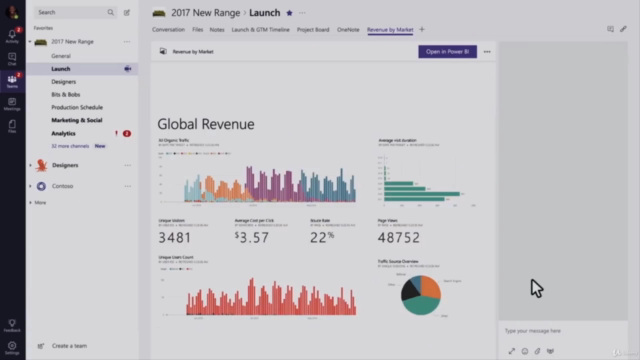Open Launch channel more options ellipsis
Image resolution: width=640 pixels, height=360 pixels.
pos(302,13)
